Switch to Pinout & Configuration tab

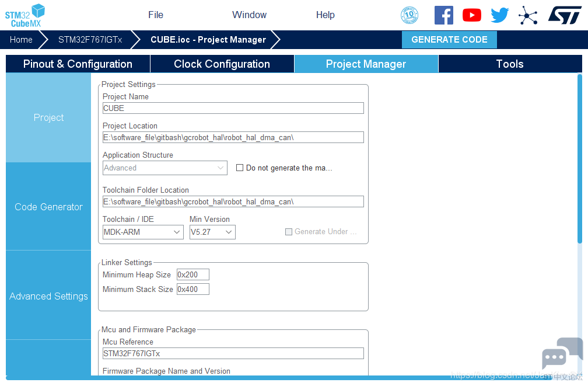point(78,64)
